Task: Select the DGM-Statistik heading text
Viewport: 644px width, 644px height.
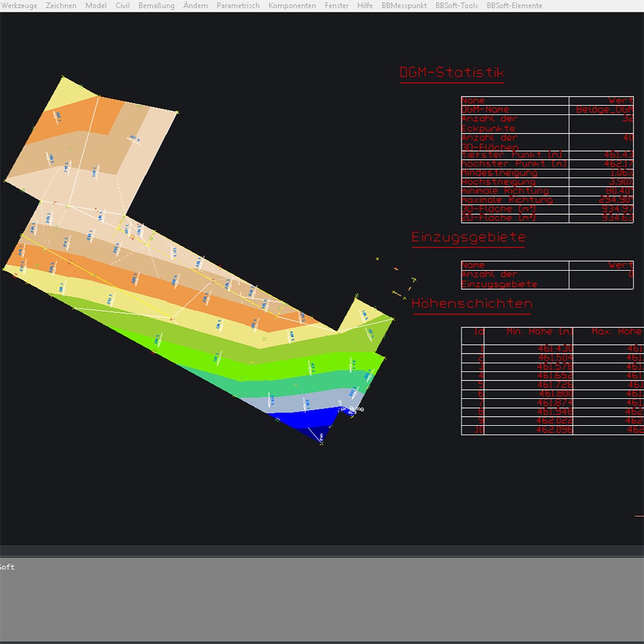Action: coord(451,73)
